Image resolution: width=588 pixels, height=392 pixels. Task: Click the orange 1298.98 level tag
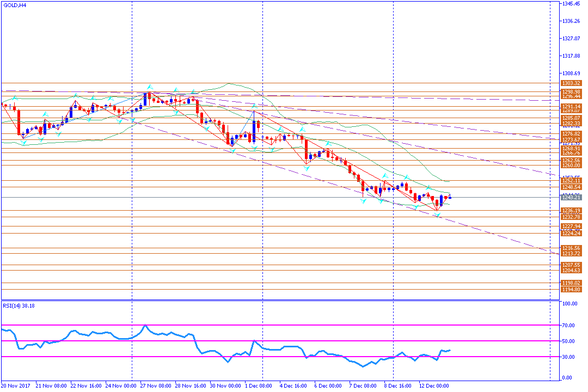(x=571, y=91)
